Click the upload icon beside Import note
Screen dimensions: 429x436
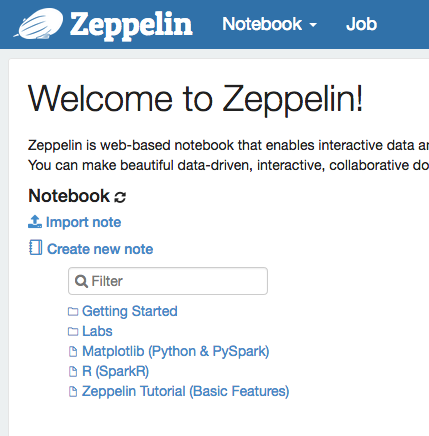(35, 222)
